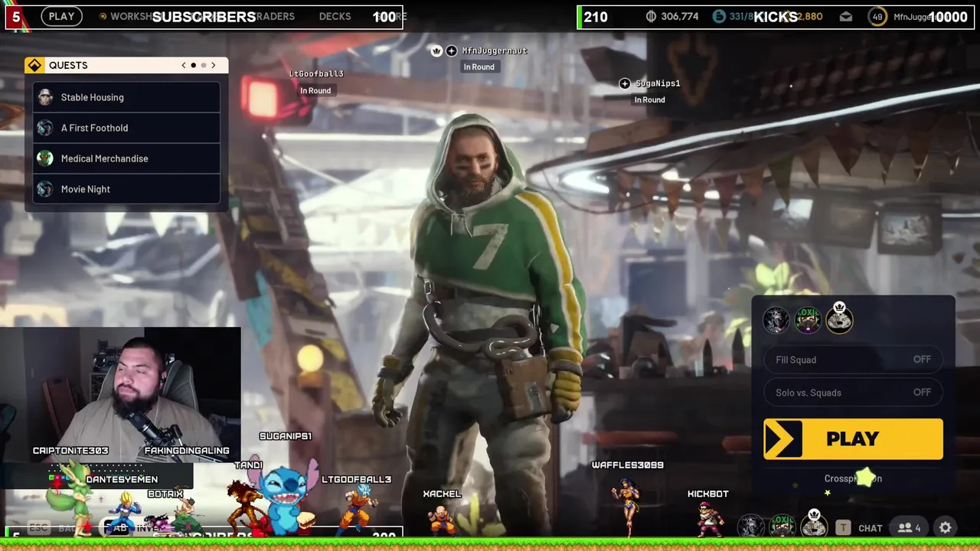980x551 pixels.
Task: Click the first squad avatar in play panel
Action: pyautogui.click(x=776, y=320)
